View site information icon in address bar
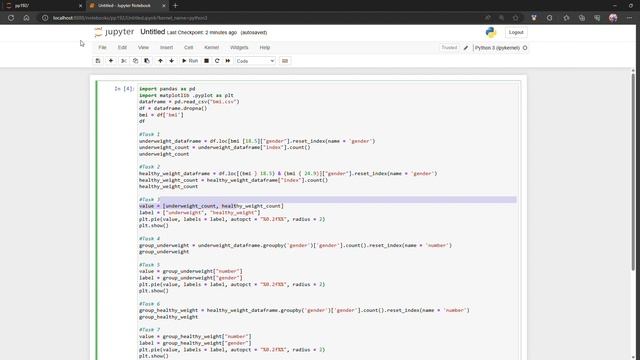The width and height of the screenshot is (640, 360). pyautogui.click(x=45, y=18)
